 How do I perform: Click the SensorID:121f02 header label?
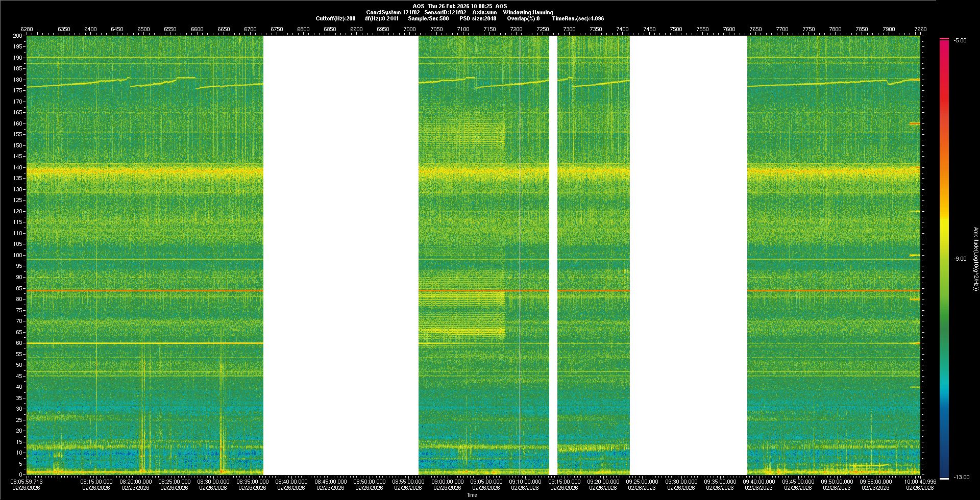445,12
